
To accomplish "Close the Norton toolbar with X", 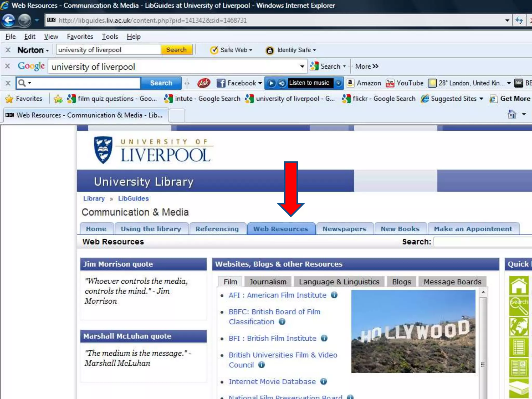I will pos(8,50).
